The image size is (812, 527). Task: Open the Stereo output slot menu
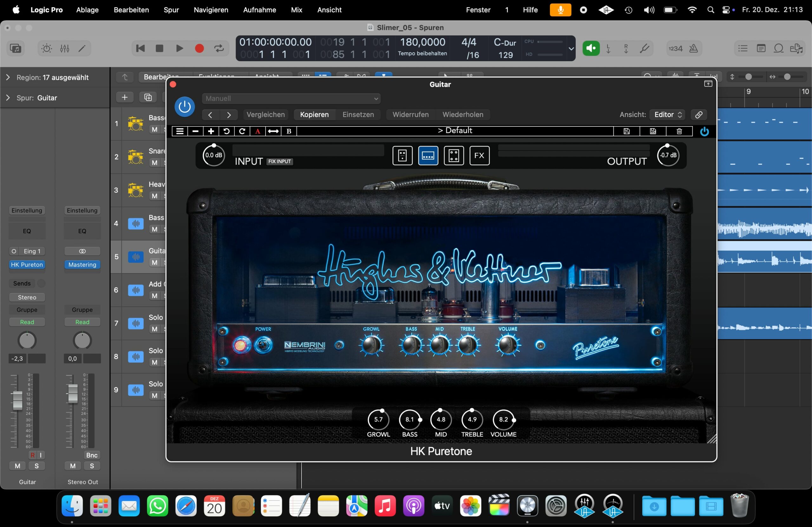27,298
